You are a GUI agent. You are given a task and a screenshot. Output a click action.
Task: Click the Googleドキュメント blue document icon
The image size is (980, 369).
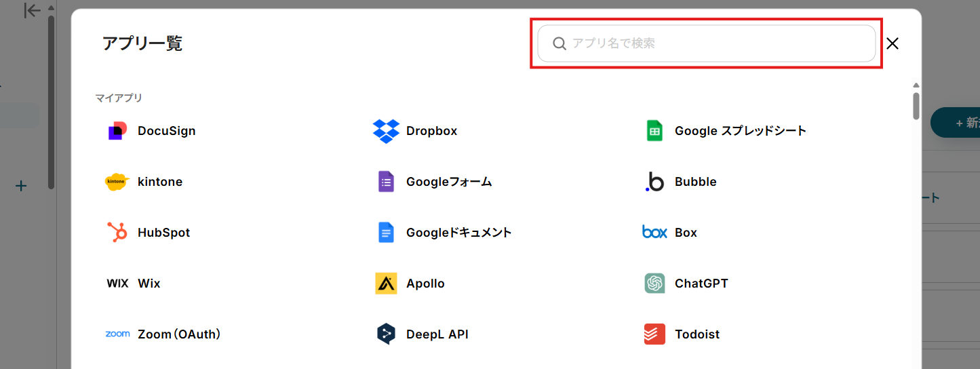coord(386,233)
